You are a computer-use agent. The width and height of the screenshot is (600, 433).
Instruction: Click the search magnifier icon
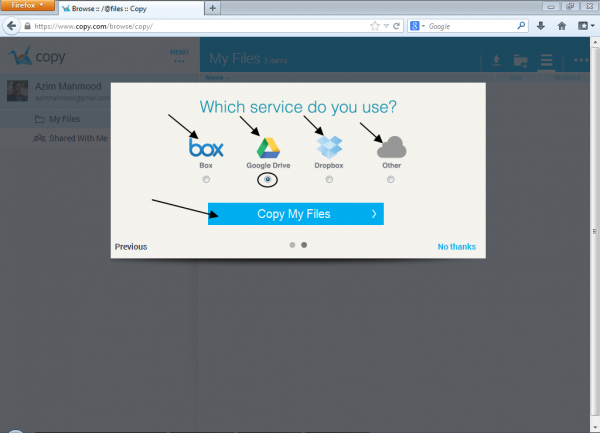[521, 26]
